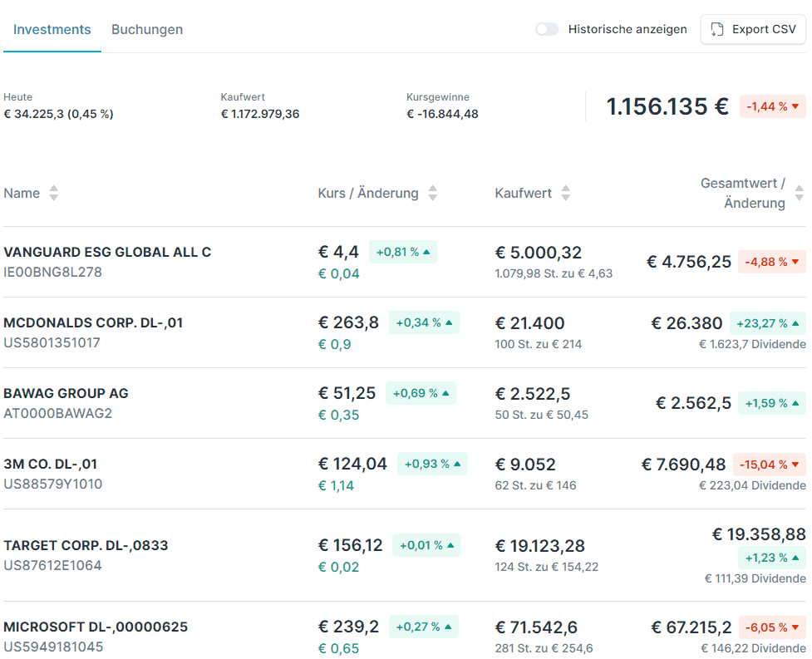The width and height of the screenshot is (812, 659).
Task: Click the red -1,44 % total change badge
Action: point(772,106)
